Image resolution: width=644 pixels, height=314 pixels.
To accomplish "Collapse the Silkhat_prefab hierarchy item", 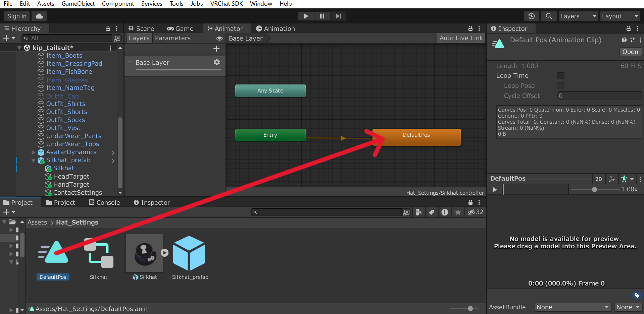I will (x=33, y=160).
